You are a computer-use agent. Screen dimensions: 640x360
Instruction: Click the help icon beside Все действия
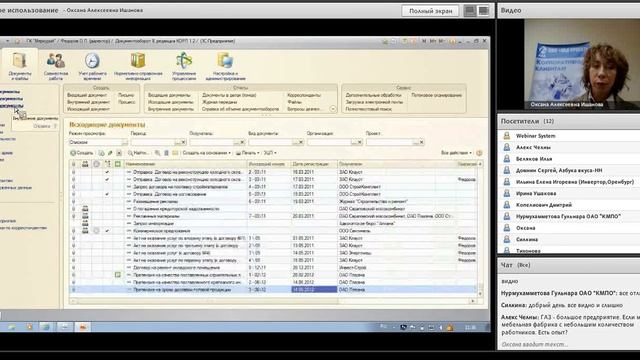[479, 153]
